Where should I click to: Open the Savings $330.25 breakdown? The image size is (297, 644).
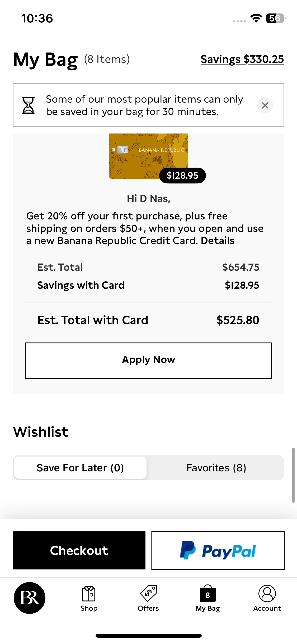(242, 59)
